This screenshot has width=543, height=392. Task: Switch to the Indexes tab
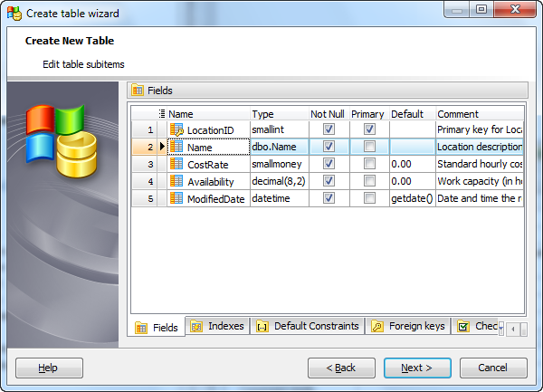(x=216, y=327)
